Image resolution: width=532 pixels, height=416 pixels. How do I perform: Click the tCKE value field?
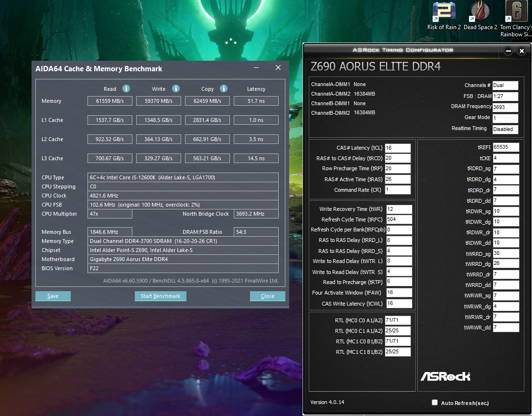(506, 158)
